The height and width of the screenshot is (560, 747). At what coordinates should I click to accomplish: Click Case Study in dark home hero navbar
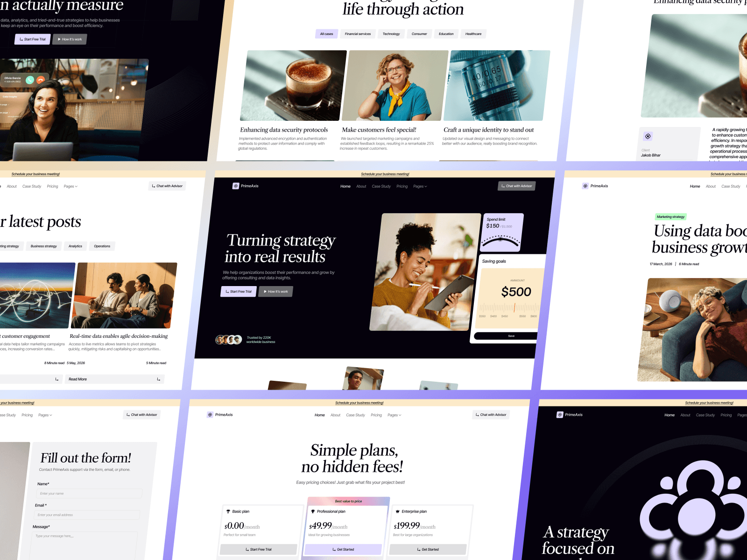tap(381, 186)
